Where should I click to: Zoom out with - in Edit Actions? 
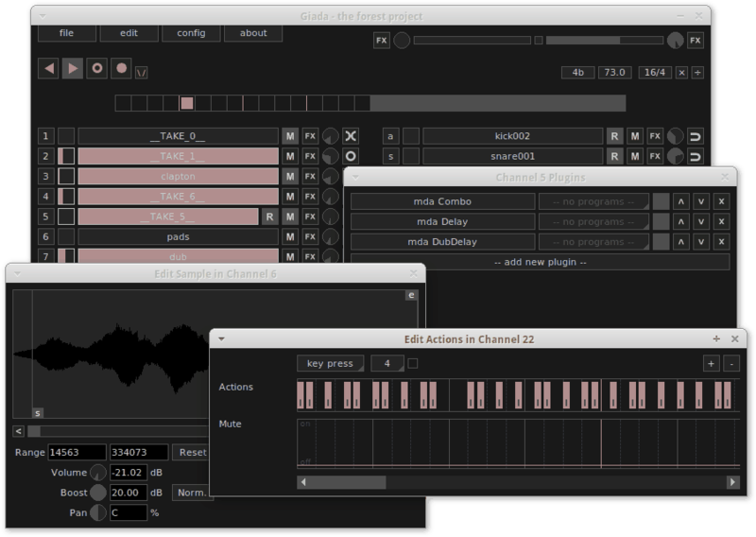(731, 363)
